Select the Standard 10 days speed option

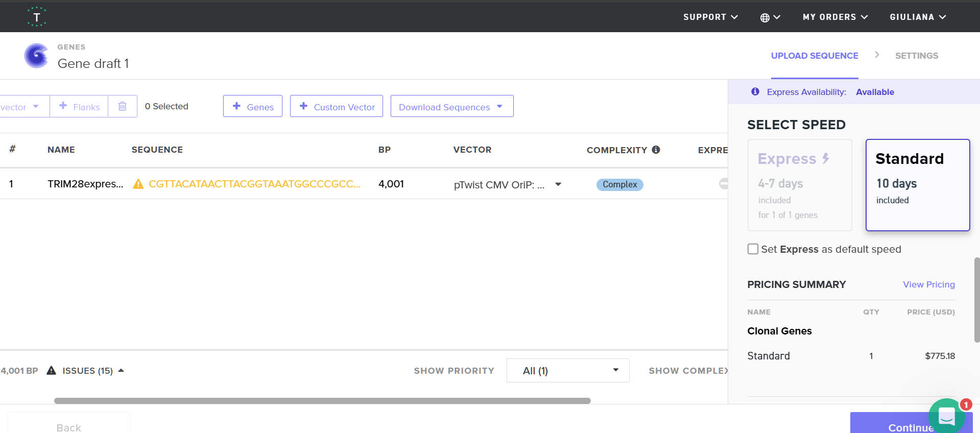(x=917, y=185)
